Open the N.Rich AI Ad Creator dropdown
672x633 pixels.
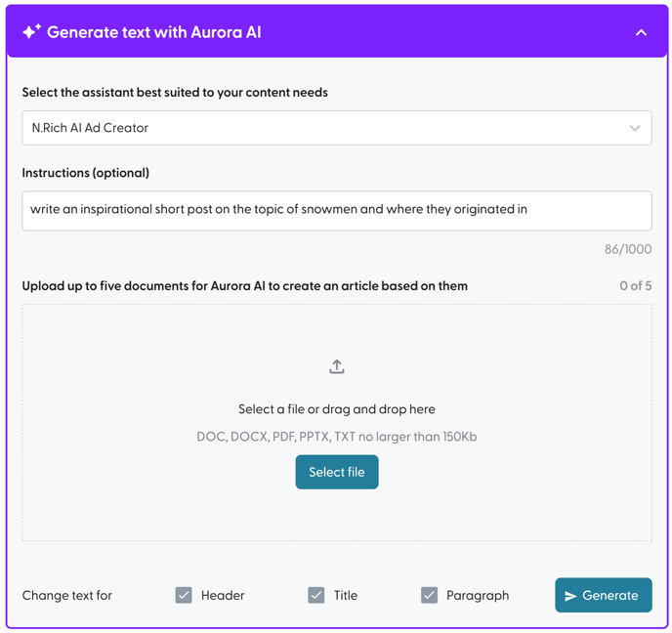point(336,128)
